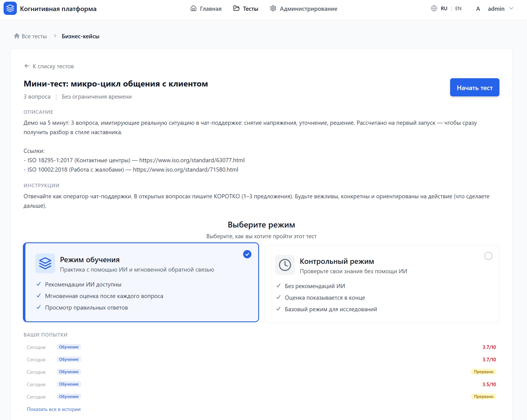Click the round avatar with letter A

click(478, 9)
